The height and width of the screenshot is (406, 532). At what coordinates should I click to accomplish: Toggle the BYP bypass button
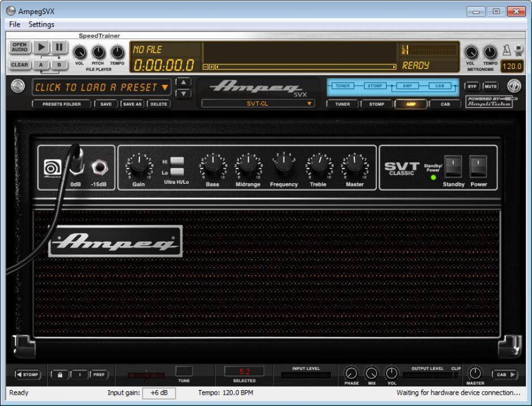tap(472, 87)
